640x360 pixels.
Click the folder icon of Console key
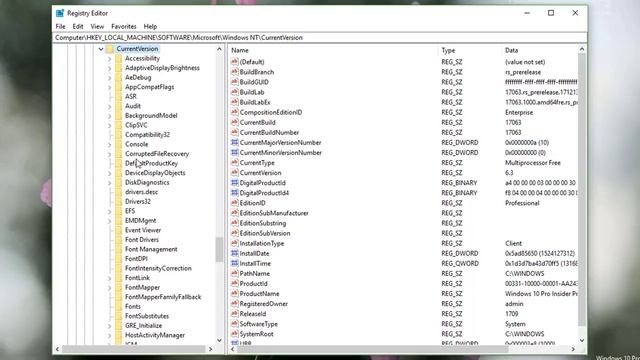(118, 144)
